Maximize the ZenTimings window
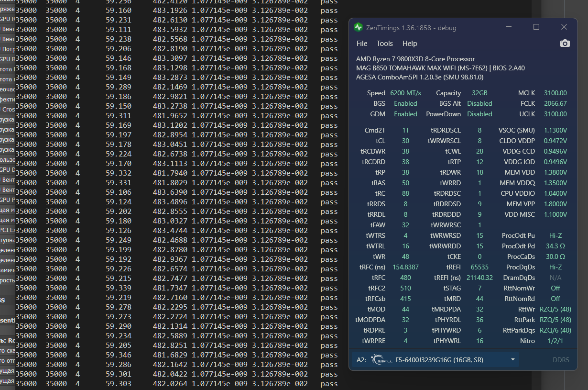 pos(536,27)
